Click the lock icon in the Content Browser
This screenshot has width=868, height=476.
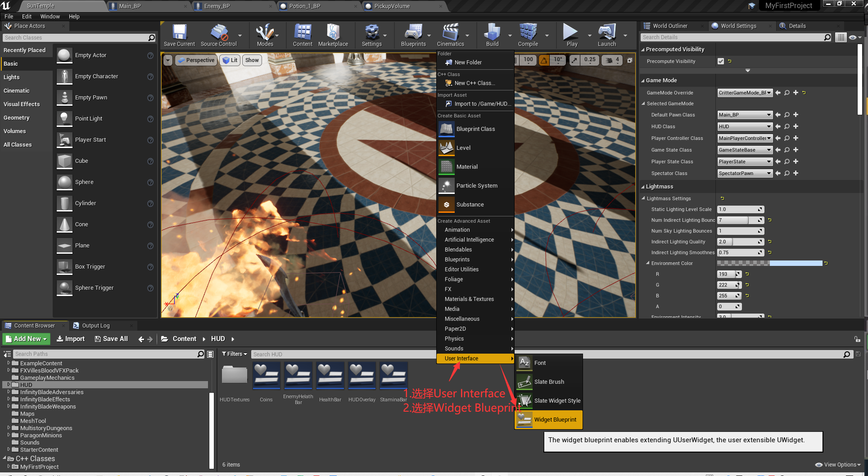tap(857, 339)
